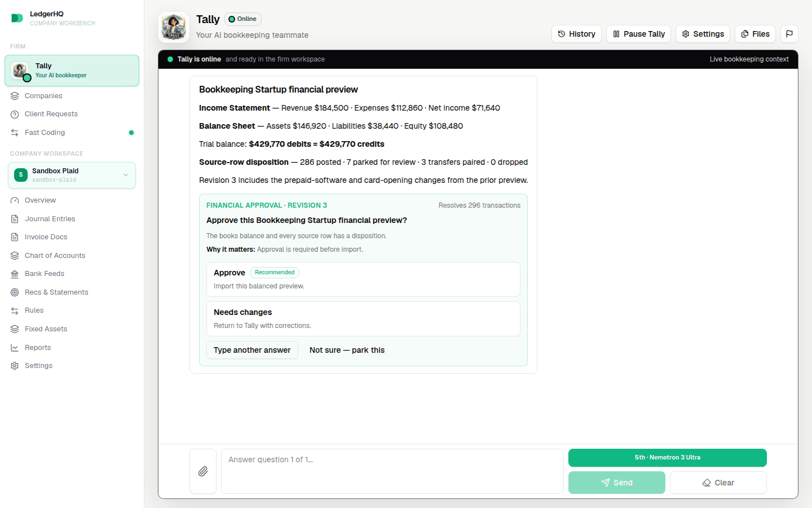812x508 pixels.
Task: Choose Not sure — park this
Action: point(347,350)
